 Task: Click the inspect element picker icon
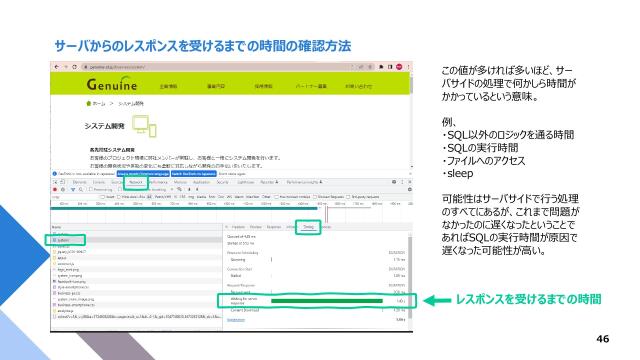pos(56,182)
